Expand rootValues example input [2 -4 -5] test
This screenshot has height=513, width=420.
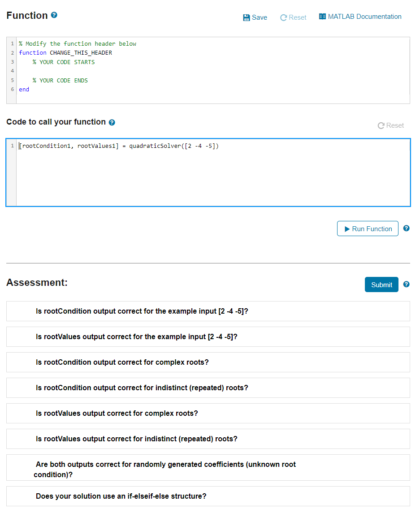[x=208, y=336]
